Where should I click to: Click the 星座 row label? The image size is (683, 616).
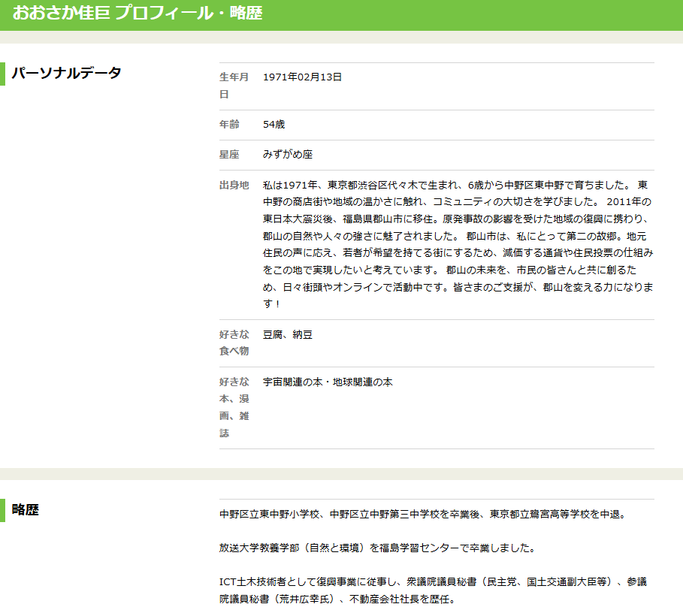[229, 155]
